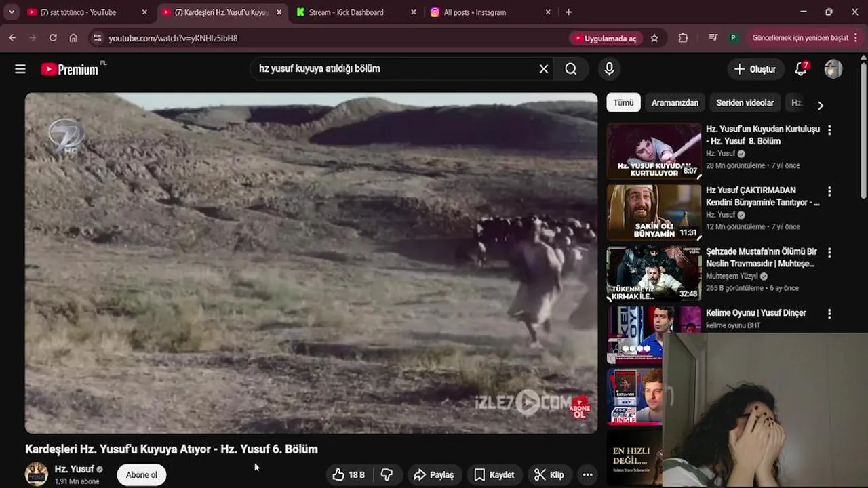This screenshot has height=488, width=868.
Task: Go back with browser back arrow
Action: [x=12, y=38]
